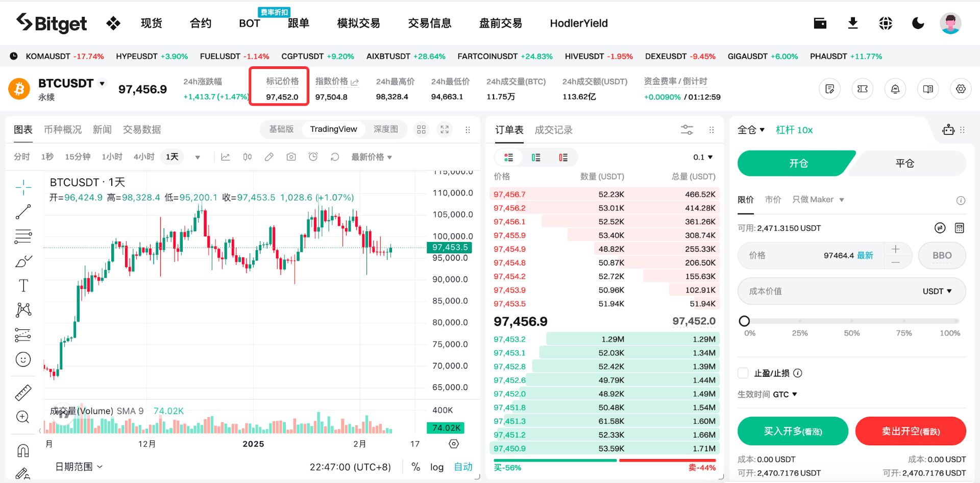Open the price alert bell icon
This screenshot has height=483, width=980.
click(x=895, y=89)
